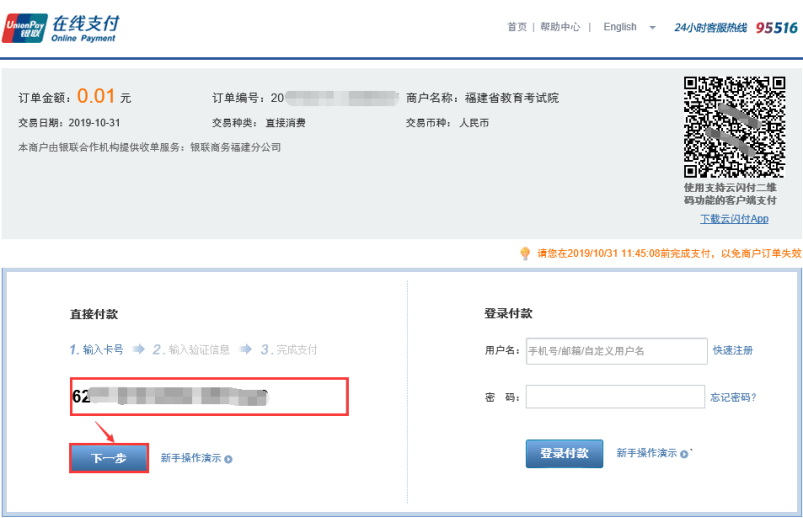
Task: Click the 在线支付 Online Payment title
Action: coord(83,28)
